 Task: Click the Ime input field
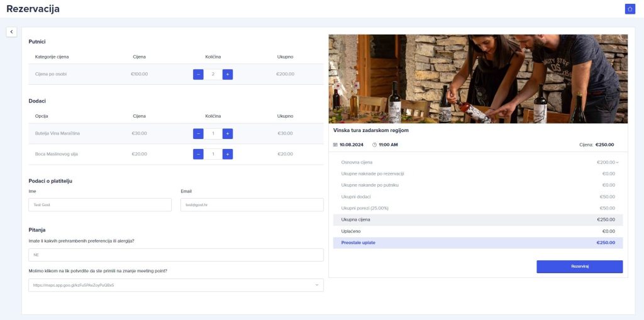pyautogui.click(x=100, y=204)
